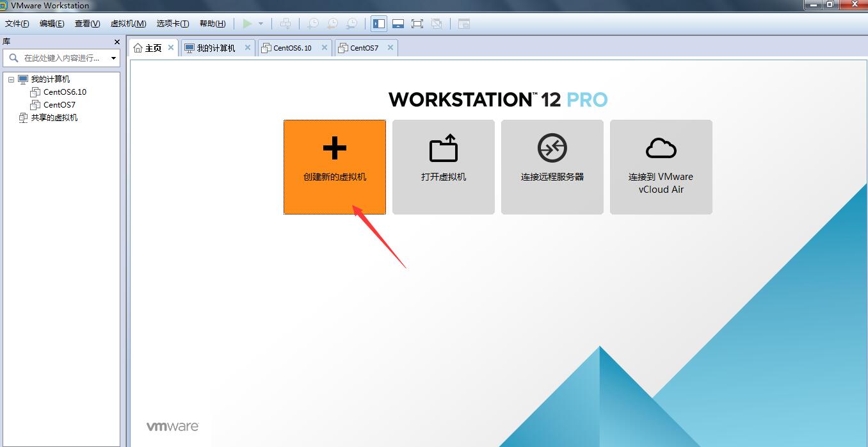Close the CentOS6.10 tab

coord(325,47)
